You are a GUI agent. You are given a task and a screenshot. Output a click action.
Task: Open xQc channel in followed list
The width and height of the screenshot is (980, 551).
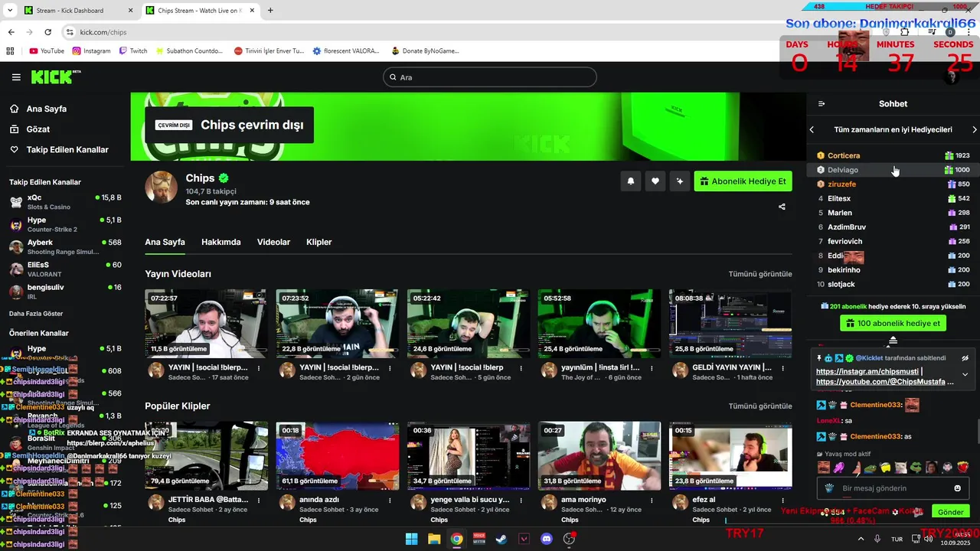[x=64, y=202]
